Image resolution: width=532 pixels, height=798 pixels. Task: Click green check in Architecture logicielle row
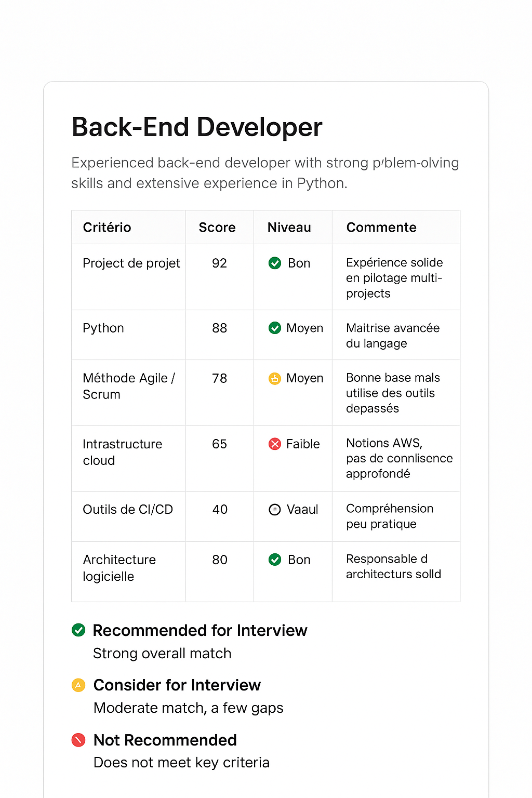coord(275,560)
